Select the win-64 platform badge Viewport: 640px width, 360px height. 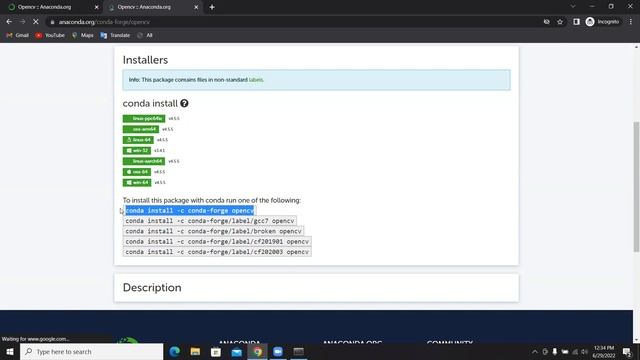pos(137,182)
